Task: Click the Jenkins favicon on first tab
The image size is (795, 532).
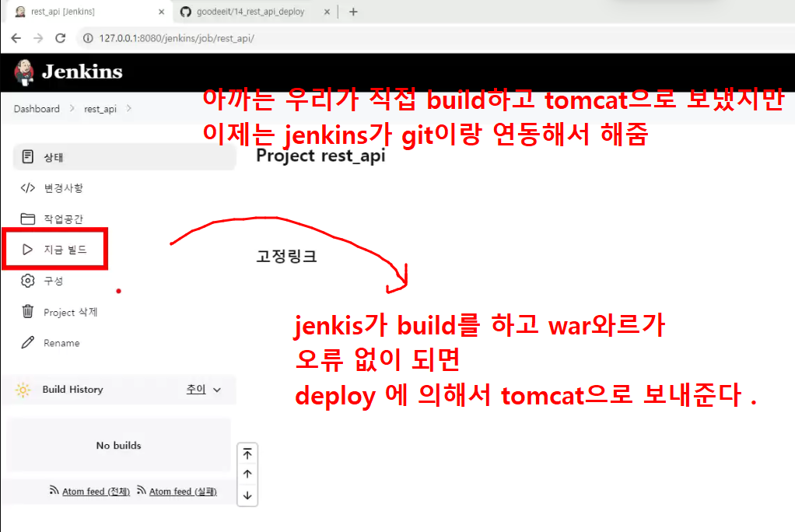Action: [20, 12]
